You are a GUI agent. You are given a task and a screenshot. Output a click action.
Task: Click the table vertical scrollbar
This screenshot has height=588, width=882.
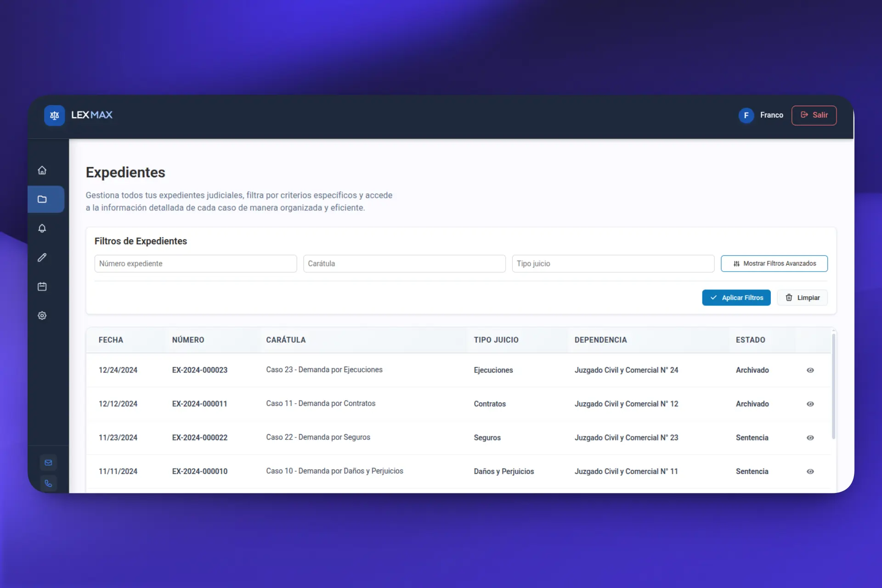click(x=833, y=386)
